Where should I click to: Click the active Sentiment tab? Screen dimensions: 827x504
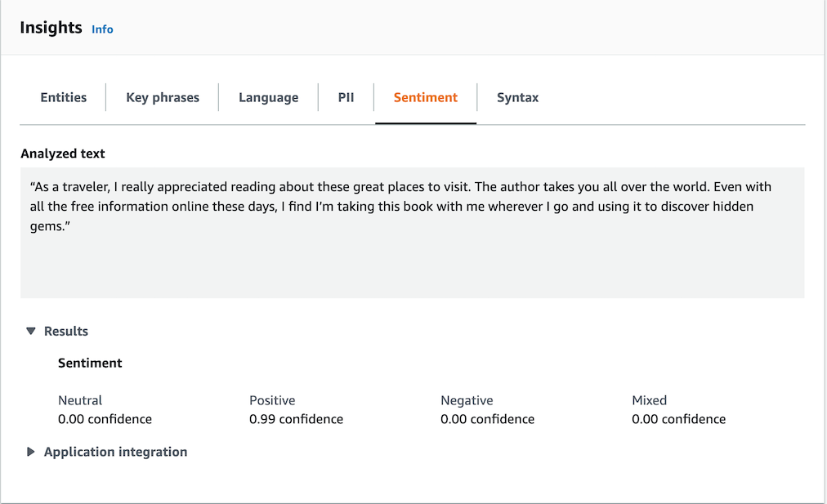(425, 98)
